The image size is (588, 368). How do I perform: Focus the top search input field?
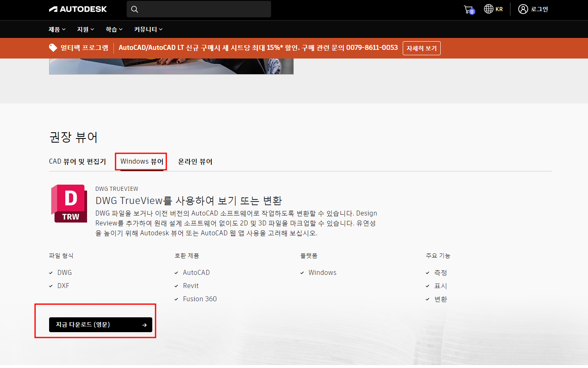pos(199,9)
